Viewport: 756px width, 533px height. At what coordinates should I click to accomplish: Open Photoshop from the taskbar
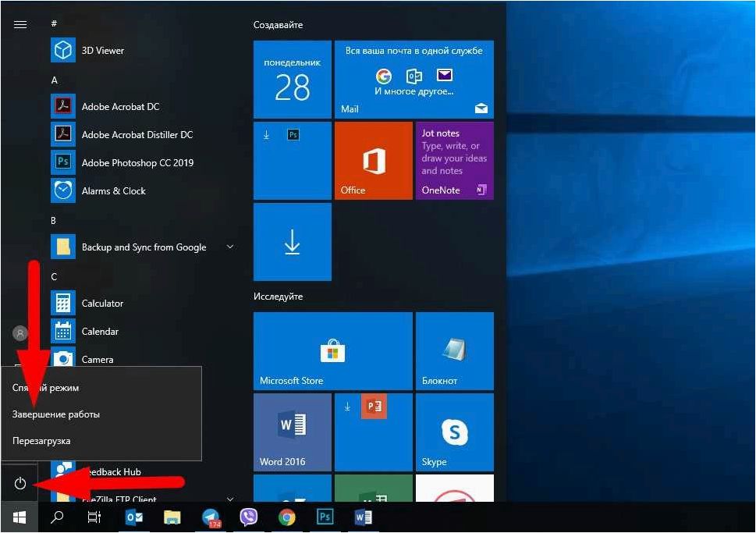325,517
